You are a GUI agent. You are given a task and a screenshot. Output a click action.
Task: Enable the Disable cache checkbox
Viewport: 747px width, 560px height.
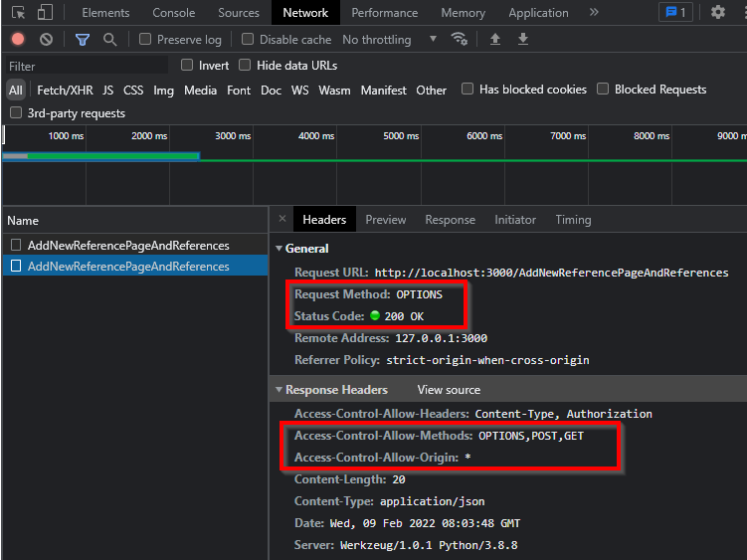tap(248, 39)
